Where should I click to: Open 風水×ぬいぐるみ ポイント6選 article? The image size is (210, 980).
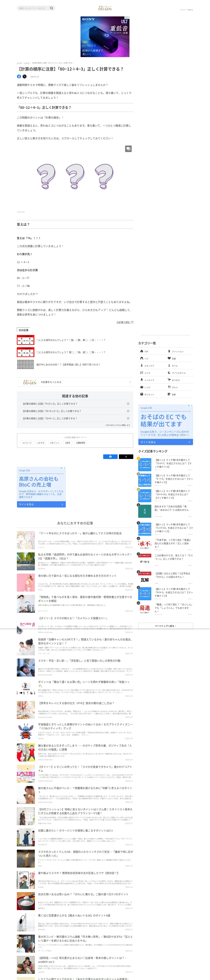tap(74, 915)
